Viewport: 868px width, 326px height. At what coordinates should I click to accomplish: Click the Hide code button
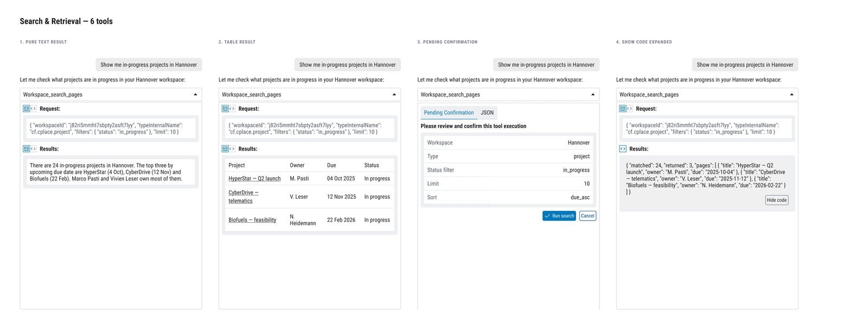[x=777, y=200]
